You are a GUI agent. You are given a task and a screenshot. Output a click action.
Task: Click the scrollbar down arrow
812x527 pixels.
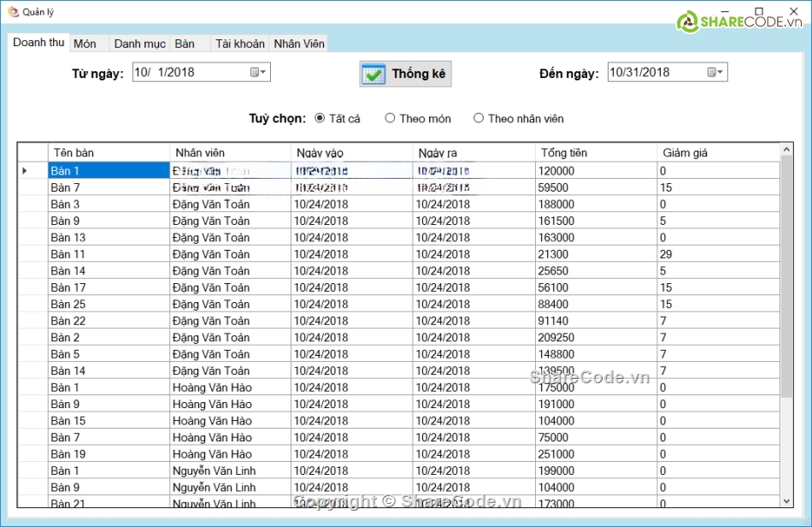click(786, 500)
